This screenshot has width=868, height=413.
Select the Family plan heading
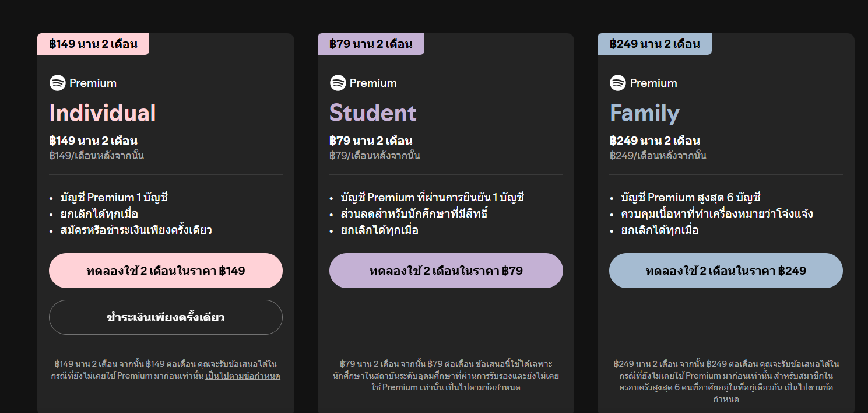[x=645, y=113]
